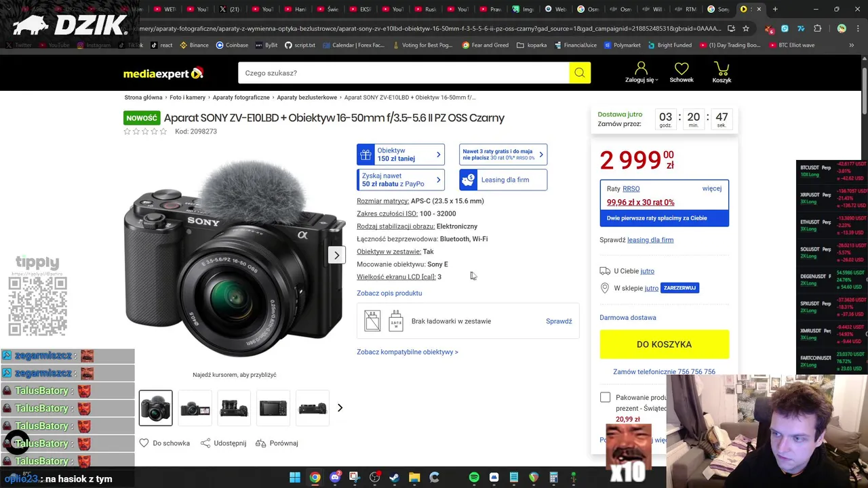The width and height of the screenshot is (868, 488).
Task: Click the Rozmiar matrycy specification label
Action: click(382, 201)
